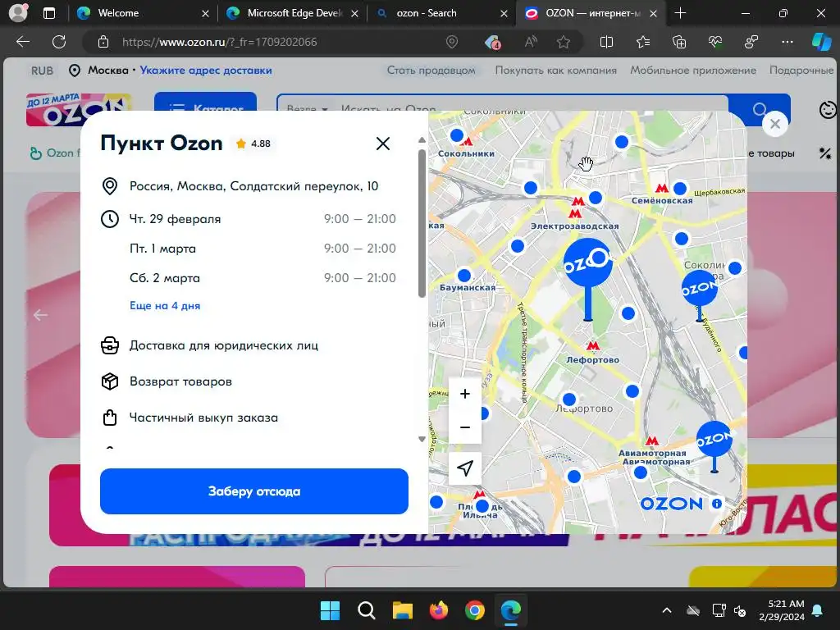840x630 pixels.
Task: Click the Ozon logo
Action: (x=79, y=109)
